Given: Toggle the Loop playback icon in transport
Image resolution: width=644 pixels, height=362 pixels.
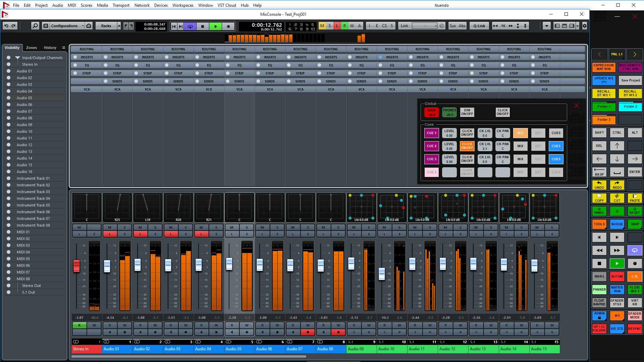Looking at the screenshot, I should (190, 25).
